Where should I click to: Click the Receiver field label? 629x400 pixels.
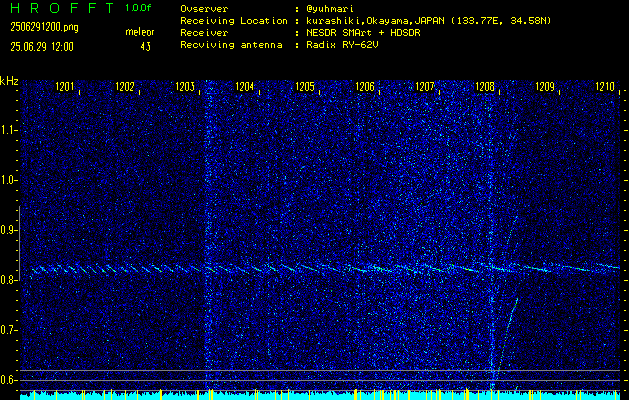click(x=204, y=33)
